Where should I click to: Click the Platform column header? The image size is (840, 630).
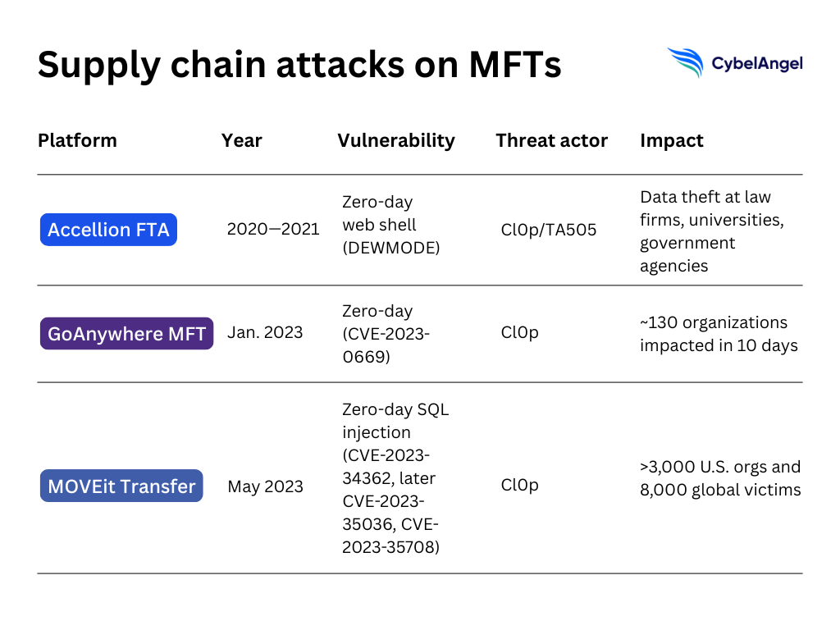click(x=77, y=140)
